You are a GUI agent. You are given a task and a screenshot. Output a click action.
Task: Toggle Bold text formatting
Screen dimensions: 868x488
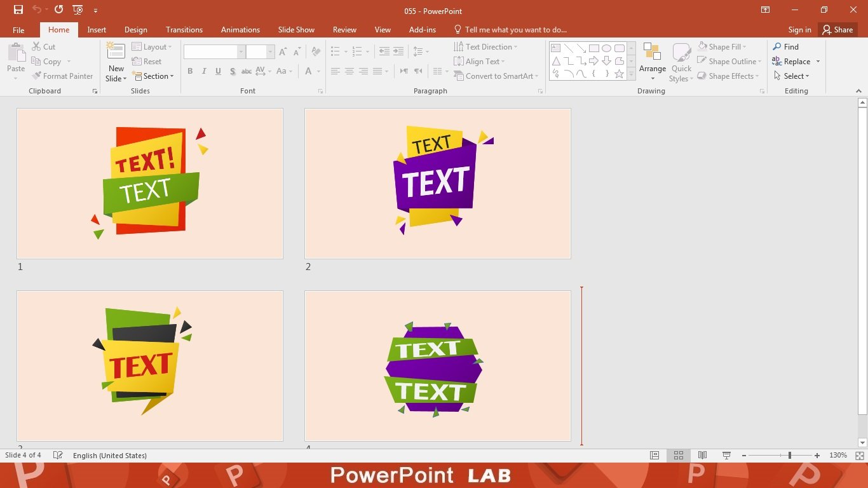tap(190, 71)
